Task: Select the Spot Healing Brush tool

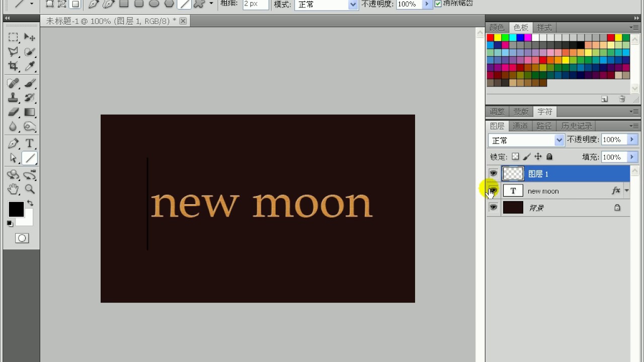Action: click(x=13, y=83)
